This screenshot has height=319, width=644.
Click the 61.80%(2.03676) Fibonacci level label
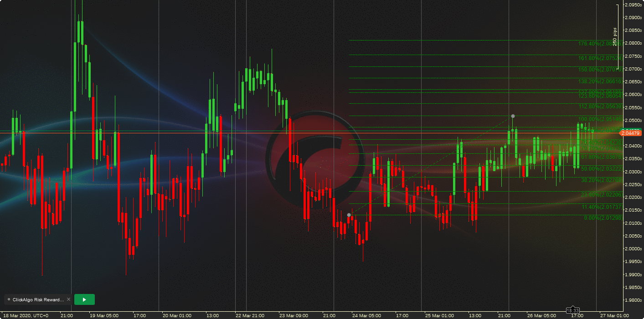pyautogui.click(x=601, y=157)
